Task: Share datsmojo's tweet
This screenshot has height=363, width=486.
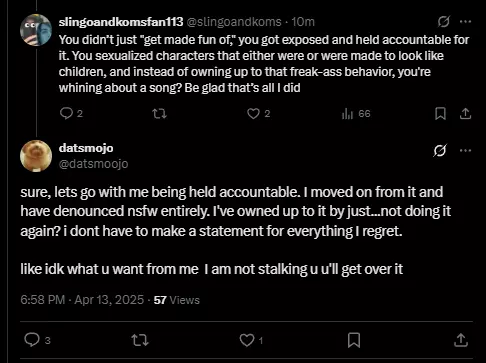Action: click(x=461, y=340)
